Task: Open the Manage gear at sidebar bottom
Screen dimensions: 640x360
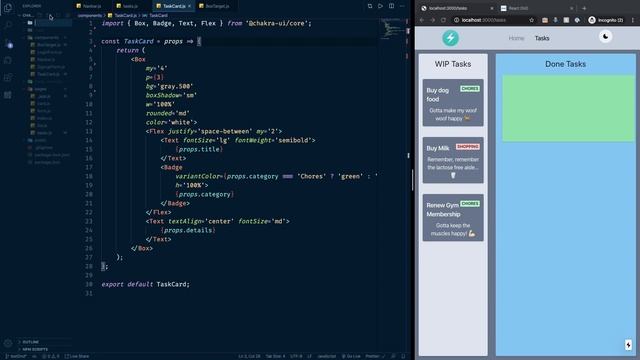Action: (x=8, y=343)
